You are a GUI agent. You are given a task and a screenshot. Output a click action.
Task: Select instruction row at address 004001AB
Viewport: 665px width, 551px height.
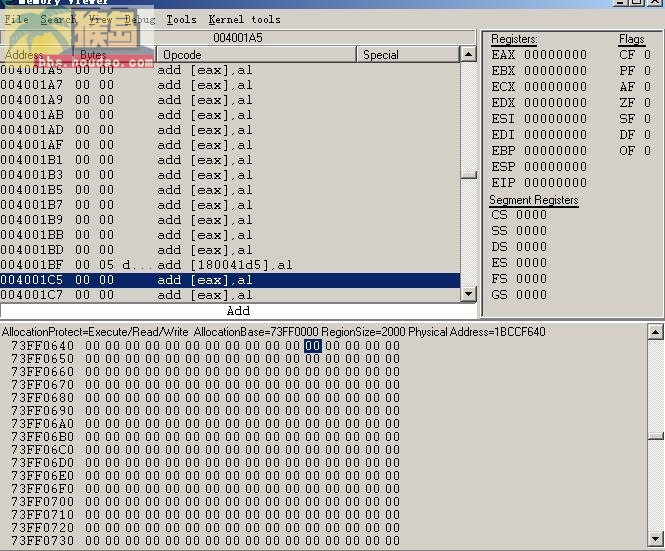click(230, 115)
